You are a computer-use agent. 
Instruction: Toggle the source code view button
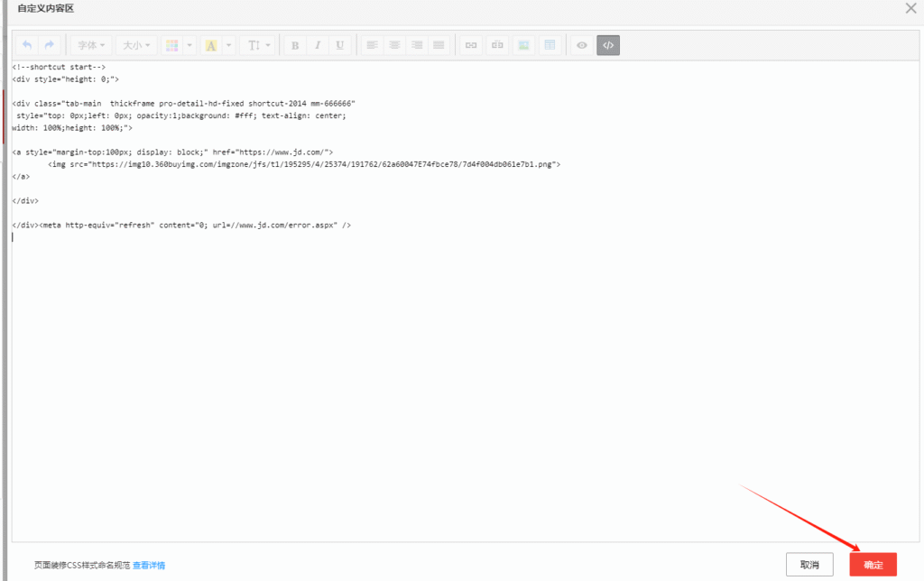(608, 45)
